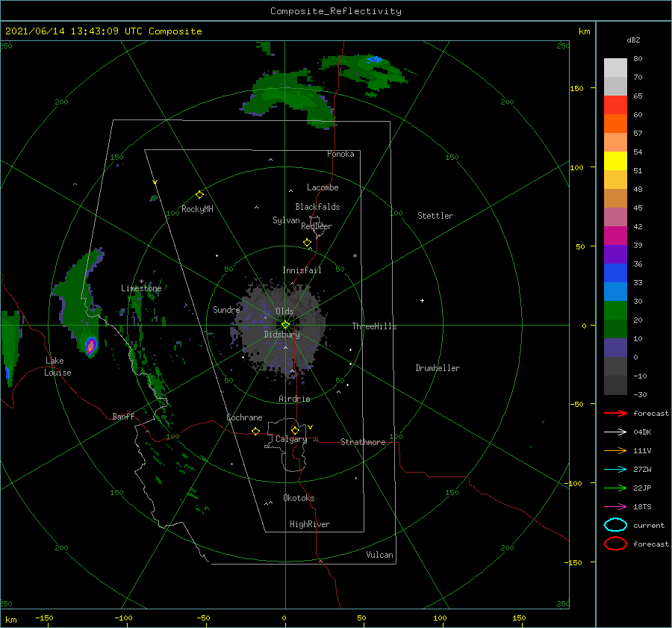The width and height of the screenshot is (672, 628).
Task: Click the Innisfail label
Action: click(302, 270)
